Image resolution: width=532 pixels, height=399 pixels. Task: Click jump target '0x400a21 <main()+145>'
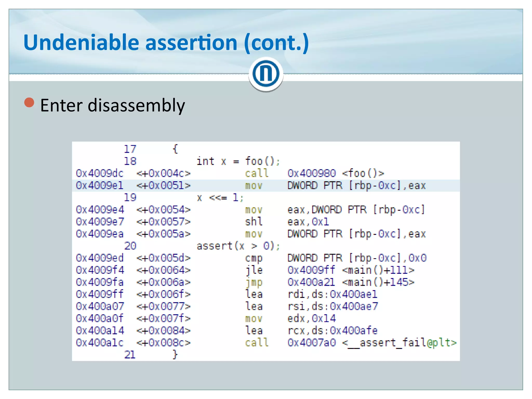[351, 282]
